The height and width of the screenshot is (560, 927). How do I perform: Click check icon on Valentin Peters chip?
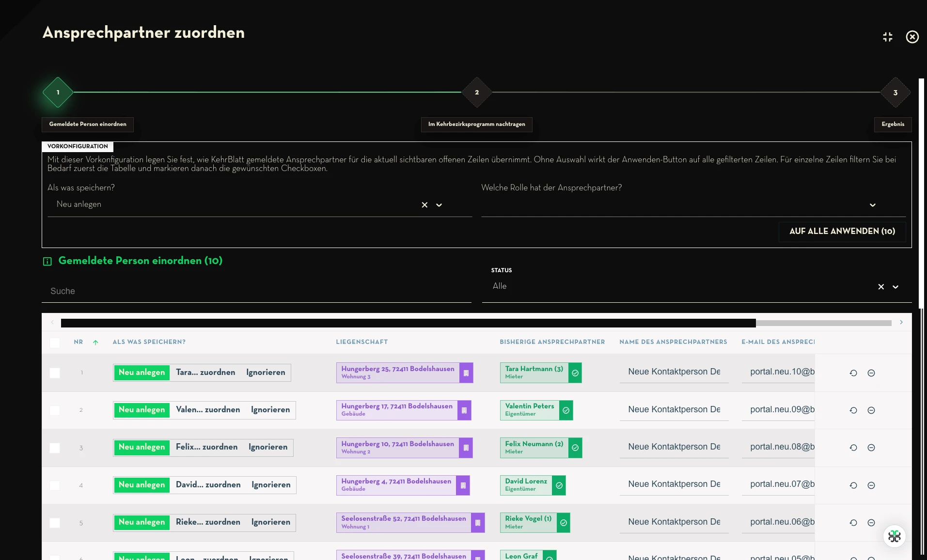tap(566, 410)
